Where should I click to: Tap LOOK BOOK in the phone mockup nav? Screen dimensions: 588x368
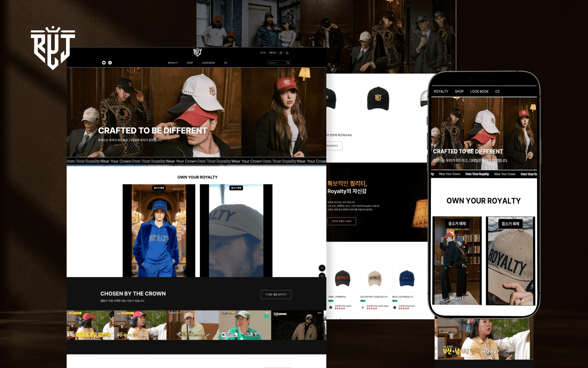point(479,92)
